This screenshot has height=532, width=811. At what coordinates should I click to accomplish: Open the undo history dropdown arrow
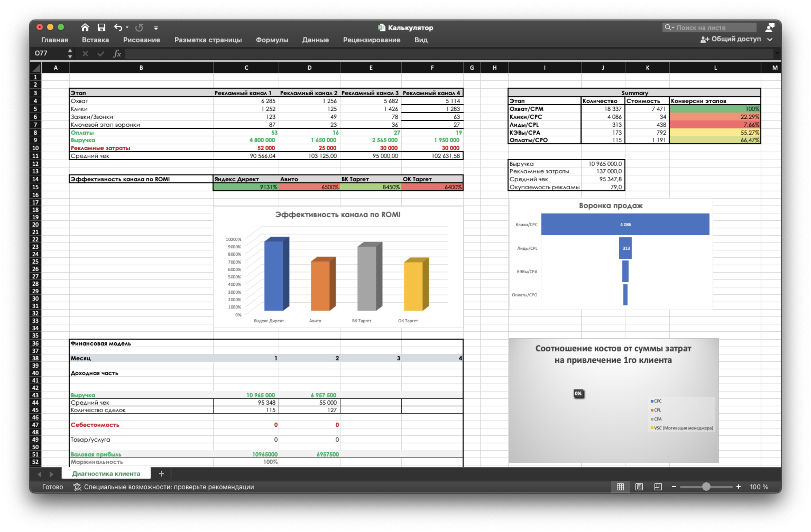[x=127, y=27]
